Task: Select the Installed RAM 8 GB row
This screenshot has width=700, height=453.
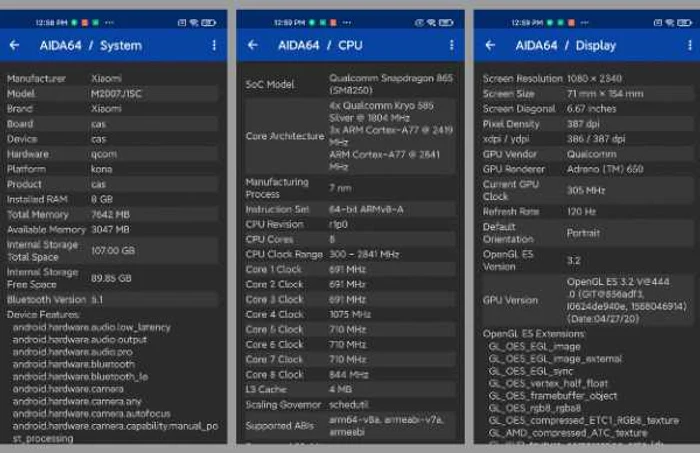Action: tap(112, 199)
